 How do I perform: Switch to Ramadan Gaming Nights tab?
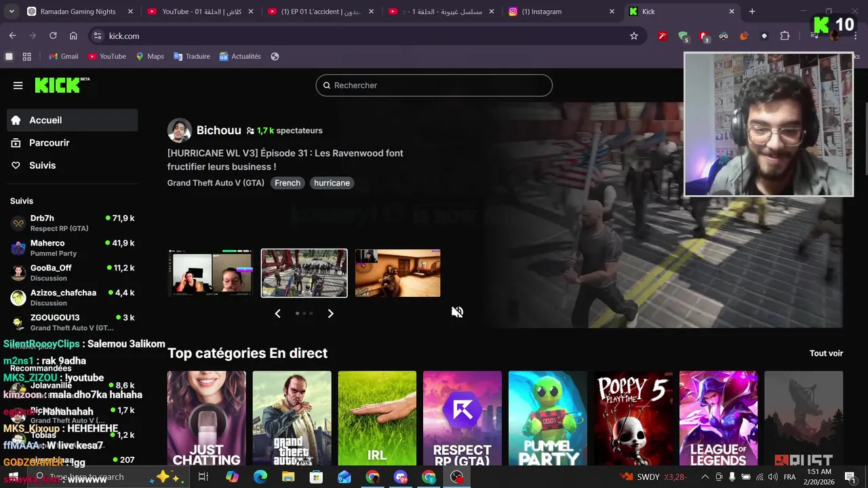[78, 12]
